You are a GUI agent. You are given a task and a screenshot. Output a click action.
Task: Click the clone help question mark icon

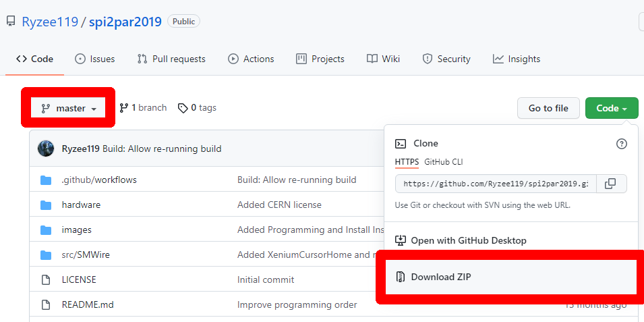pyautogui.click(x=622, y=144)
